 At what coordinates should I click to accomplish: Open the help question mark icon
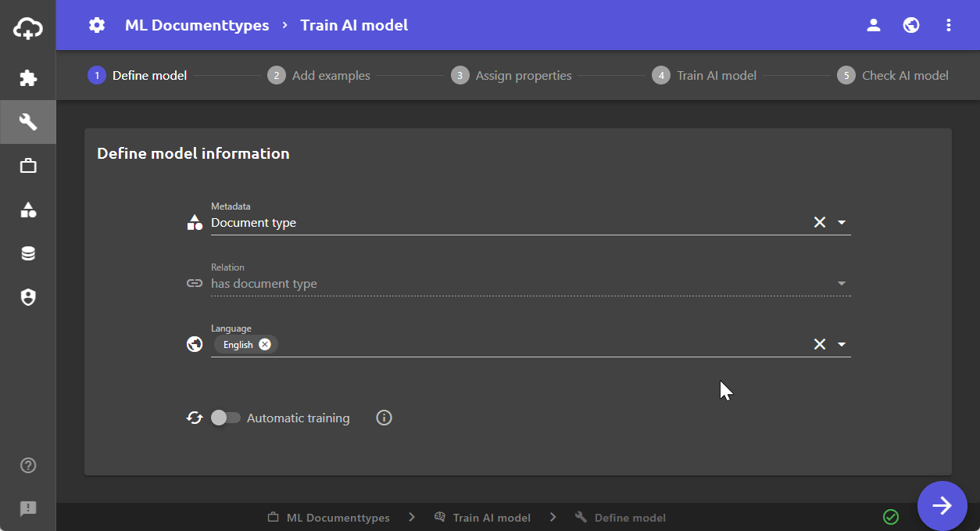[x=28, y=465]
